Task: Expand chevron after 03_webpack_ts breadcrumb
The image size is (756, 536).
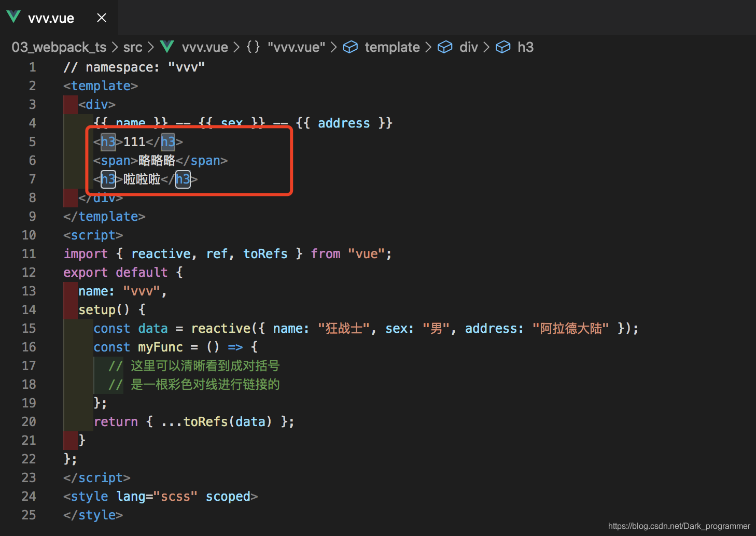Action: point(115,47)
